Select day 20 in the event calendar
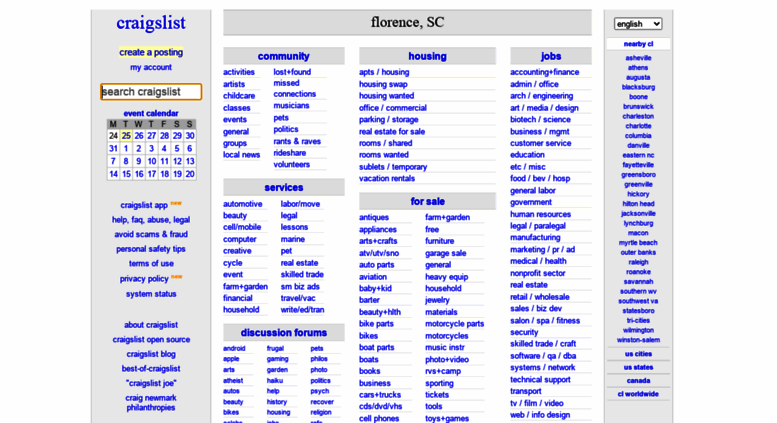The image size is (777, 423). [190, 174]
